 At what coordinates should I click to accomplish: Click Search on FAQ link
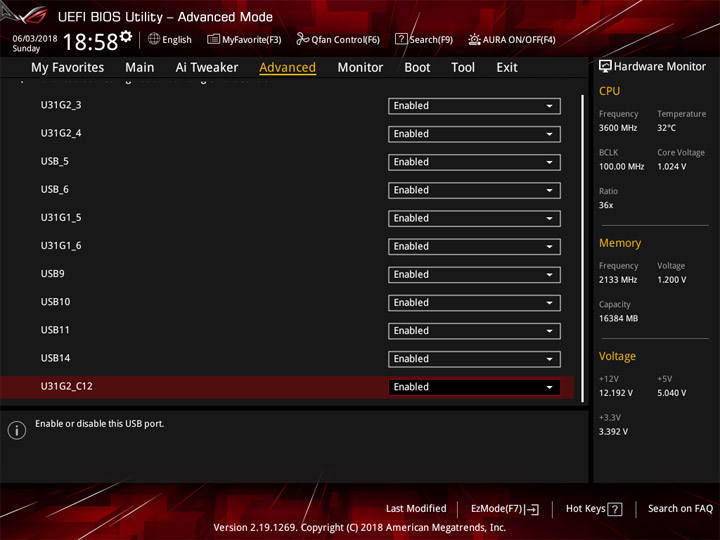click(x=680, y=509)
